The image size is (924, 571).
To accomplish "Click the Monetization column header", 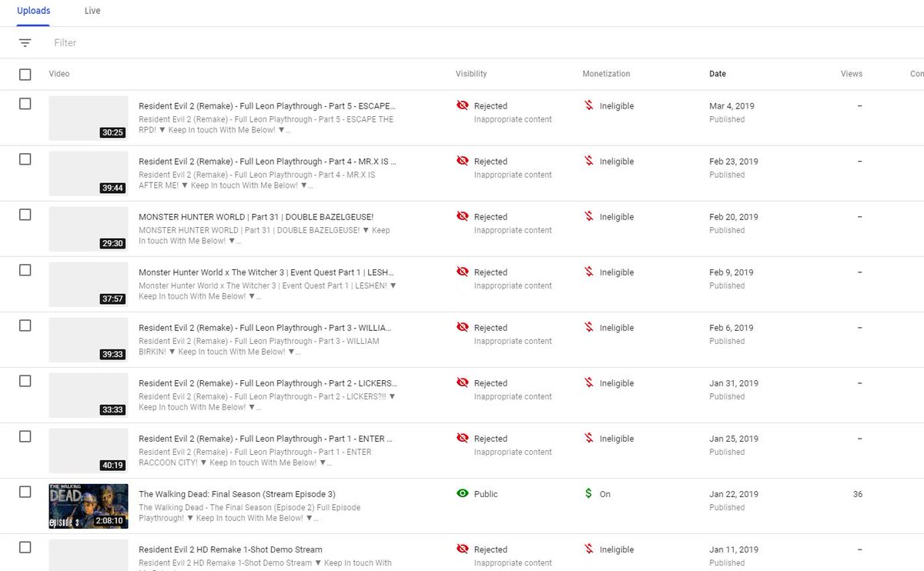I will click(x=606, y=74).
